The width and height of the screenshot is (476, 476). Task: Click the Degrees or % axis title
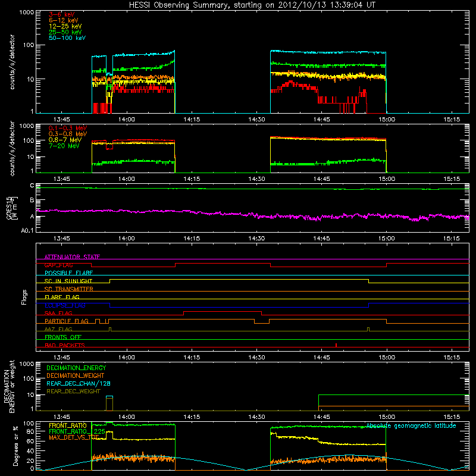tap(15, 446)
